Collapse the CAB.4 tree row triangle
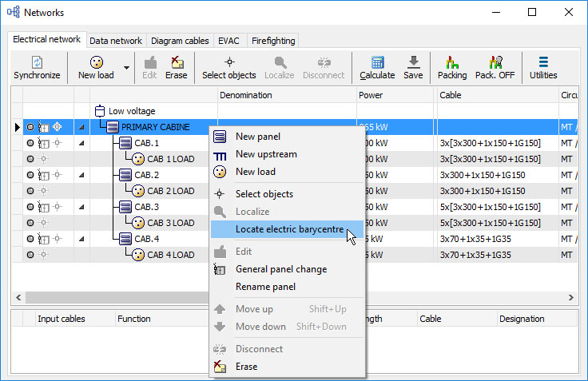 coord(81,239)
